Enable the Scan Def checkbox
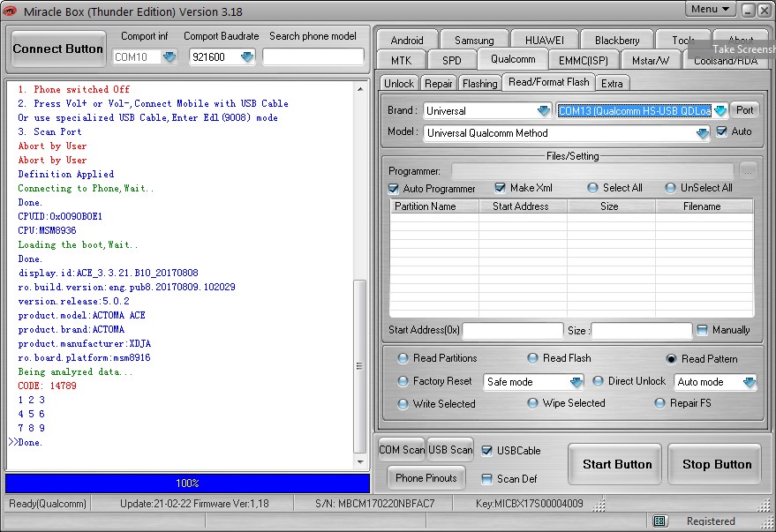Viewport: 776px width, 532px height. (487, 478)
